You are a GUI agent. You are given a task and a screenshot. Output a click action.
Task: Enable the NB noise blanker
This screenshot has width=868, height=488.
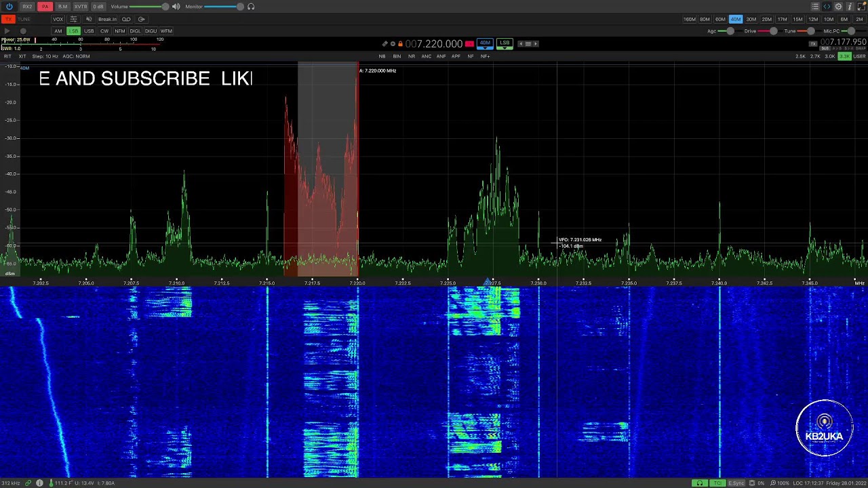coord(382,56)
